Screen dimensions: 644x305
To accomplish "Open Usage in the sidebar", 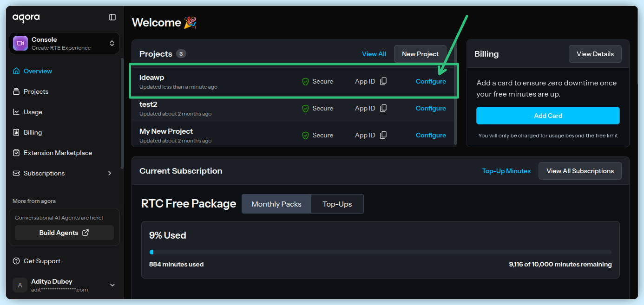I will pyautogui.click(x=33, y=112).
